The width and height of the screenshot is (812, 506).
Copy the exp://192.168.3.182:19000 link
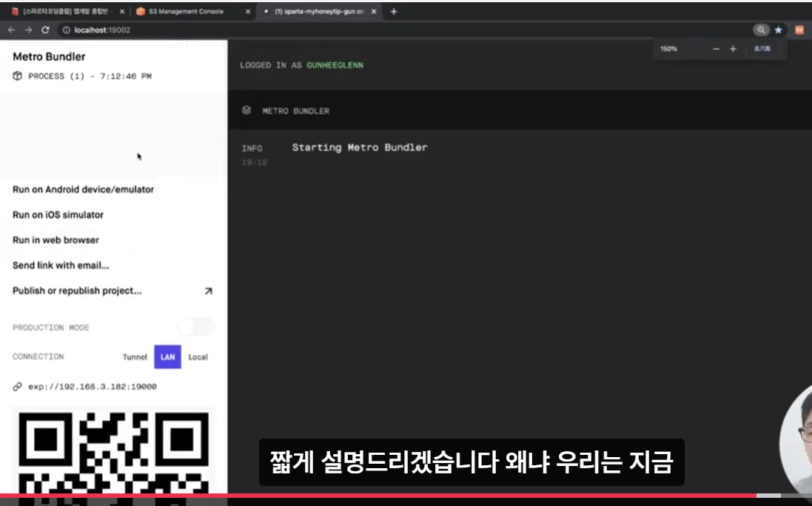(93, 387)
